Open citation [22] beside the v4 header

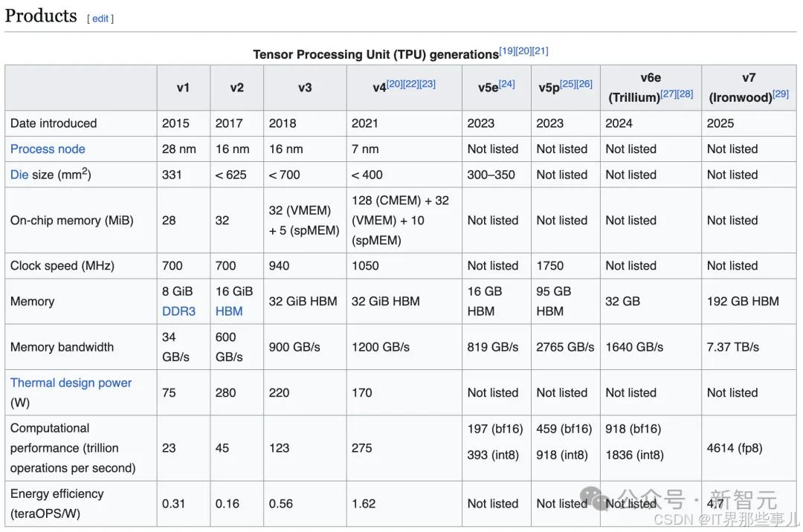pos(411,84)
